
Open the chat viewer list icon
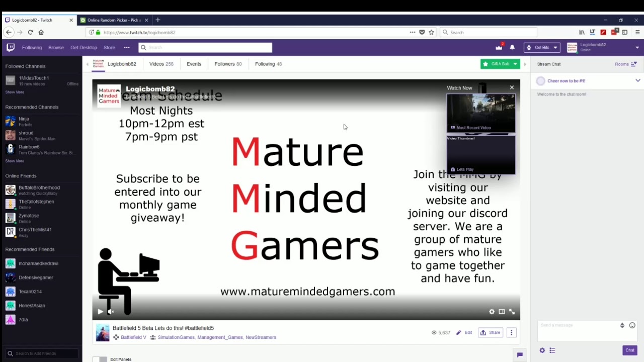[x=552, y=350]
